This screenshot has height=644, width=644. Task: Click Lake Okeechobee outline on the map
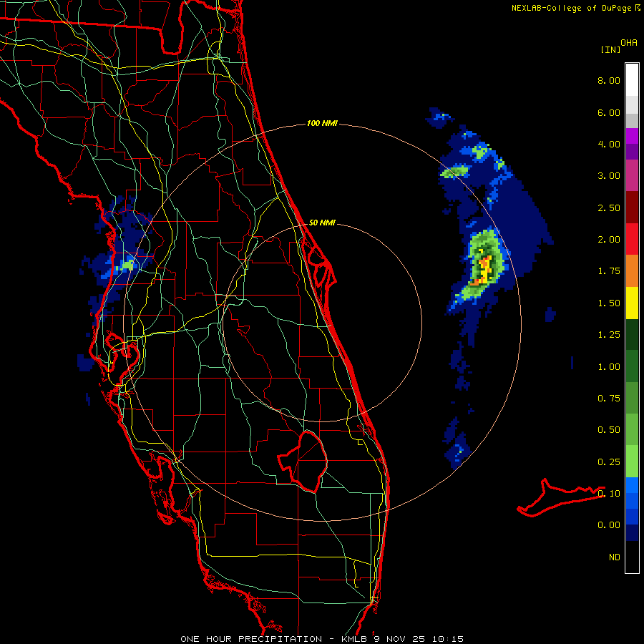tap(303, 462)
